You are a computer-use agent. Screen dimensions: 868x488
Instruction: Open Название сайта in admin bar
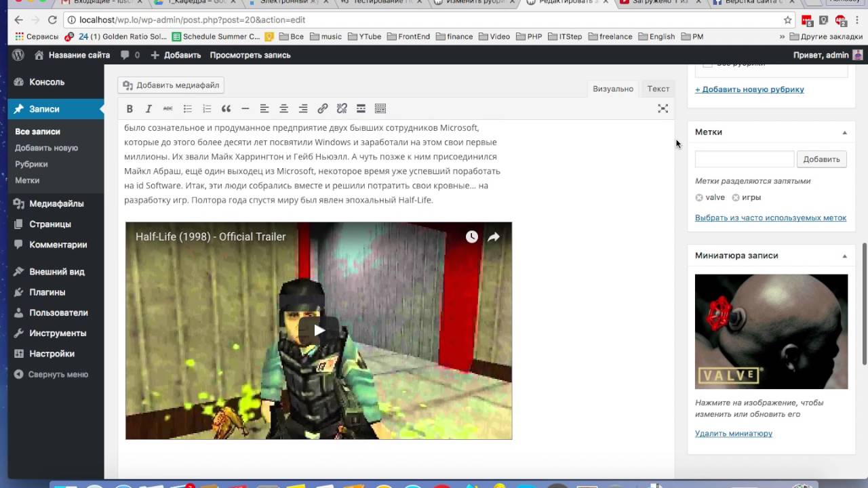[x=72, y=55]
